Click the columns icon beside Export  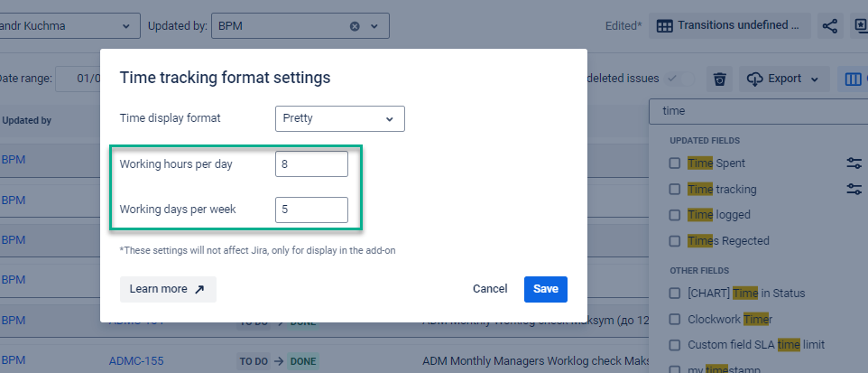click(853, 79)
